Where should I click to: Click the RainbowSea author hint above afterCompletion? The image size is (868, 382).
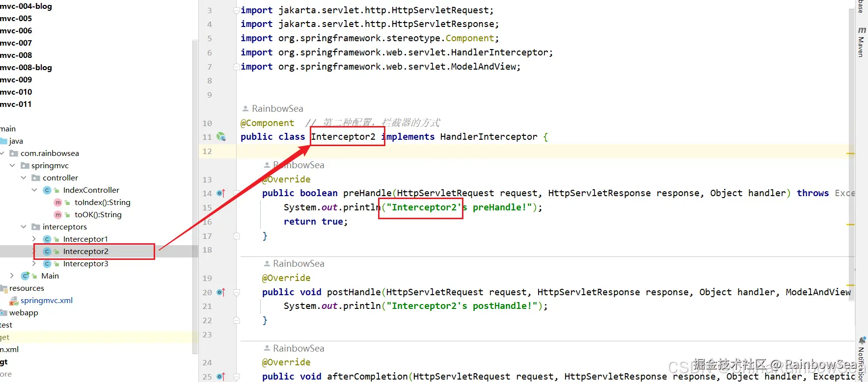click(x=298, y=349)
